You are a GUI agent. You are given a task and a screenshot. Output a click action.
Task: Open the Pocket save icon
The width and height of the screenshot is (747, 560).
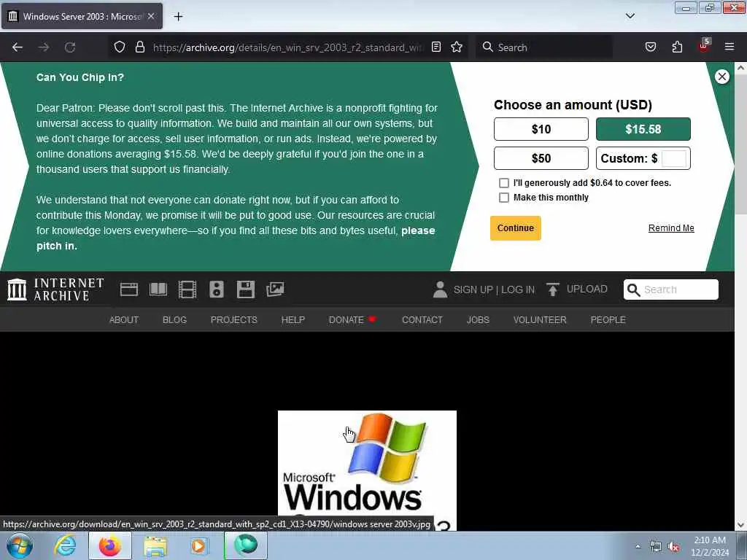(650, 47)
